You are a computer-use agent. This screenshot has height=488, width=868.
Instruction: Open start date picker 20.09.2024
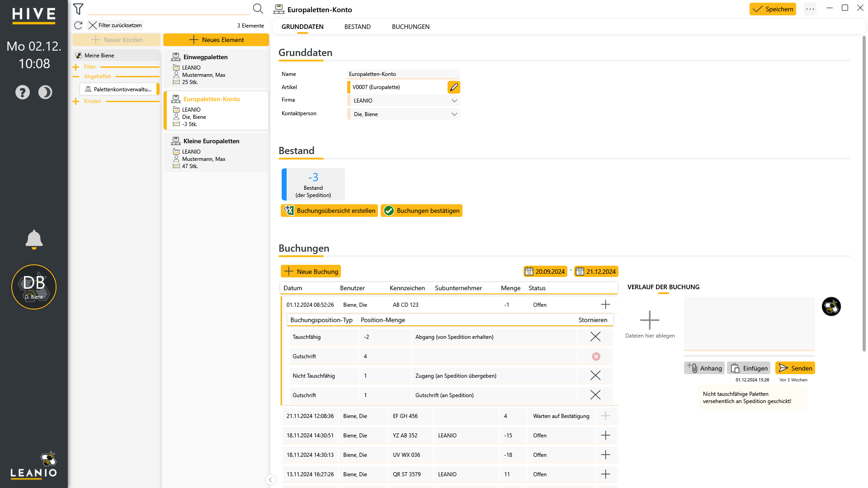click(545, 272)
